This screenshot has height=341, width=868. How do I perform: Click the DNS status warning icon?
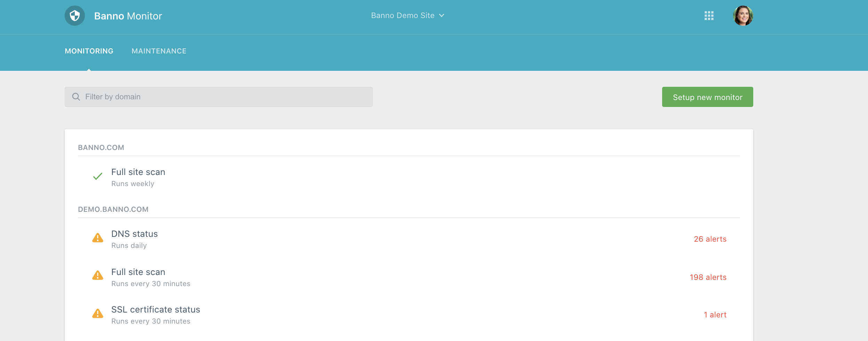98,238
